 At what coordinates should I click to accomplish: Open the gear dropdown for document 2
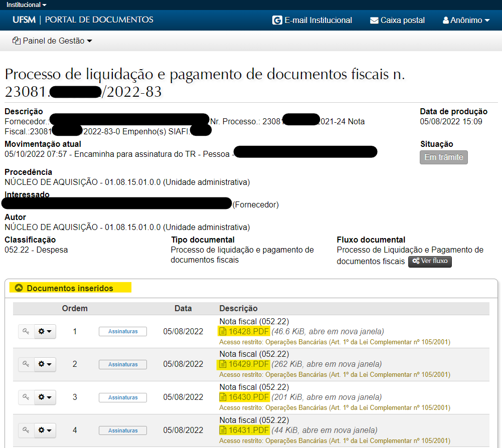[x=45, y=364]
